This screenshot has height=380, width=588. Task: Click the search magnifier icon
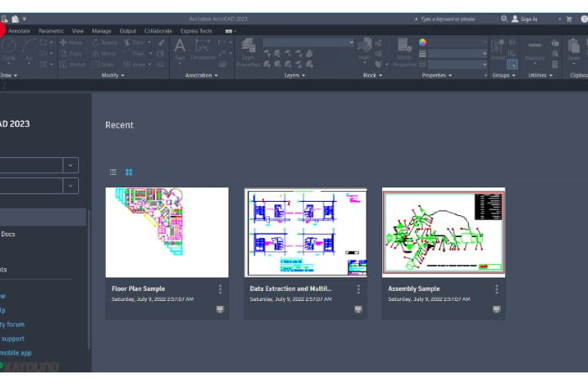(x=504, y=18)
